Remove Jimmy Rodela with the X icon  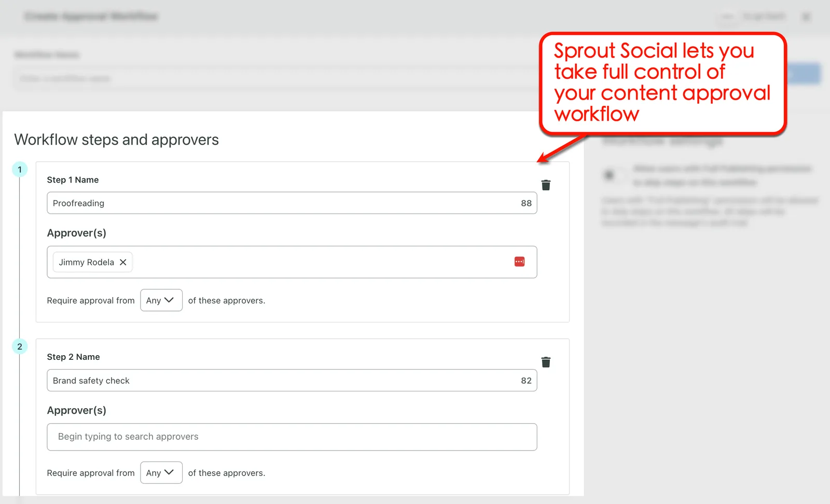[x=123, y=262]
